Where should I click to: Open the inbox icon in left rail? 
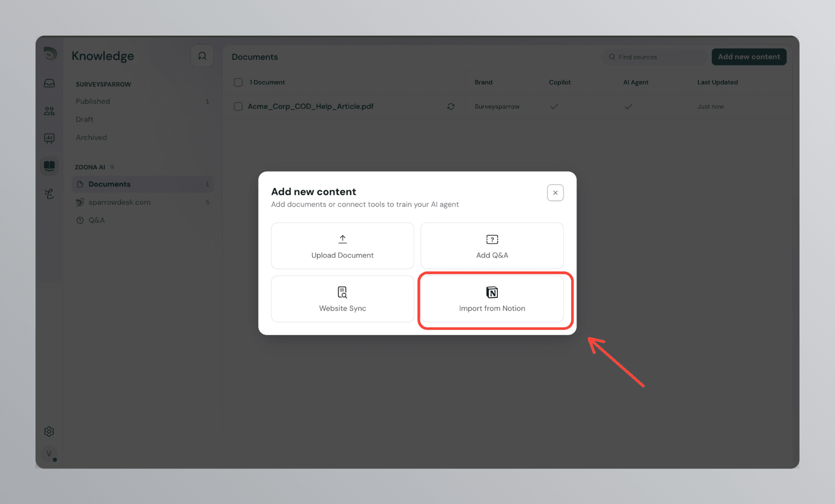point(49,83)
